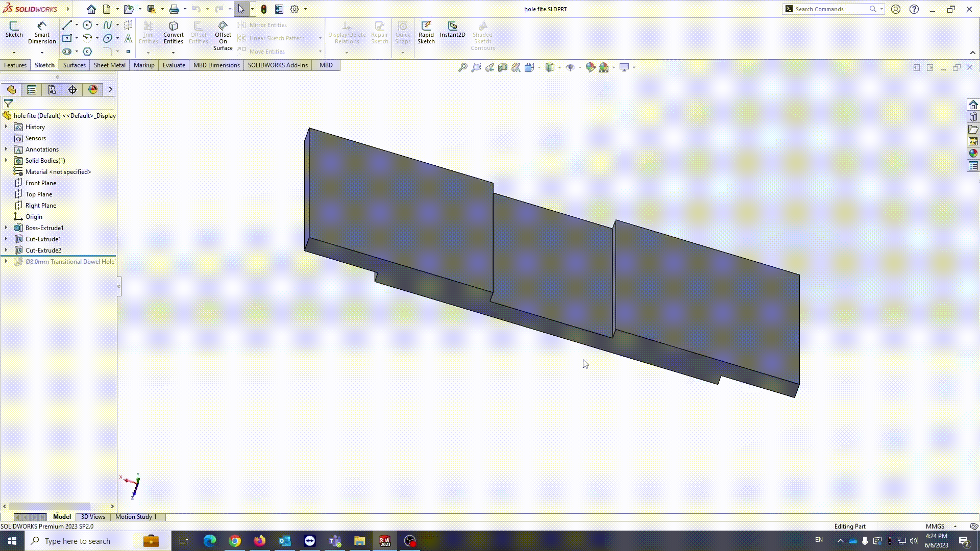Select the Front Plane tree item

(x=41, y=183)
